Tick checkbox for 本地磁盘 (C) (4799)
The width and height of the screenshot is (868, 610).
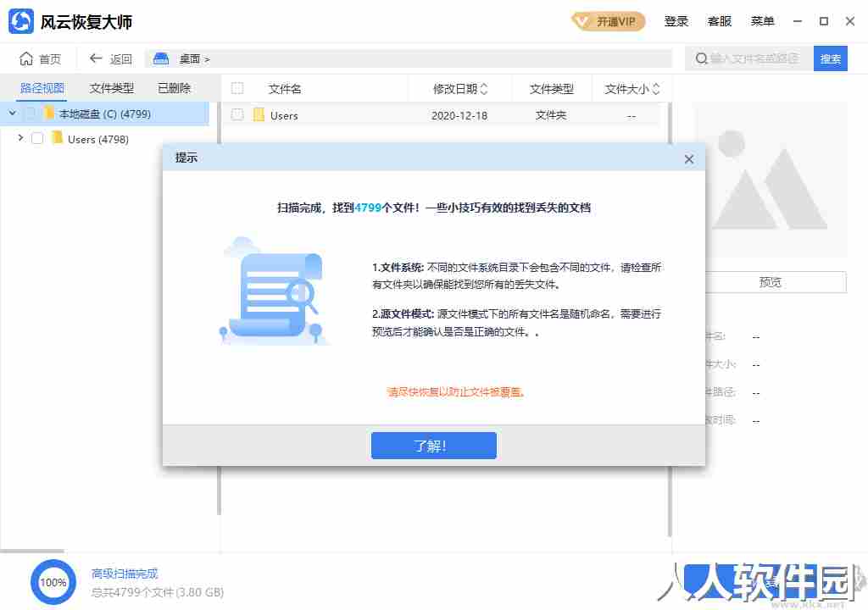coord(31,114)
